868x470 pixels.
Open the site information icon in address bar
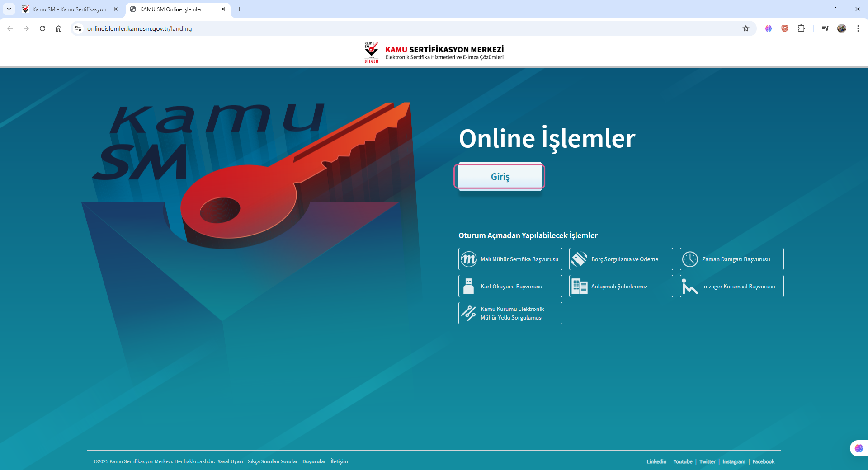pyautogui.click(x=78, y=28)
